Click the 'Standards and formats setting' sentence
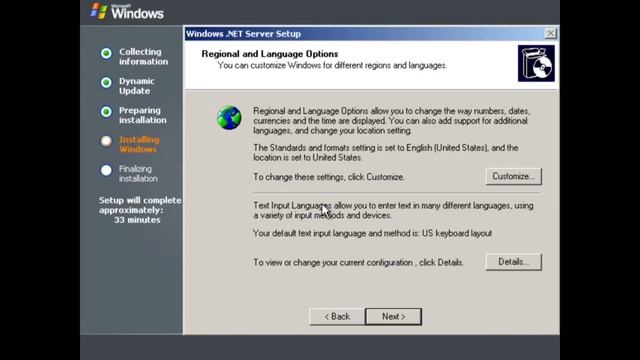Screen dimensions: 640x360 point(386,153)
